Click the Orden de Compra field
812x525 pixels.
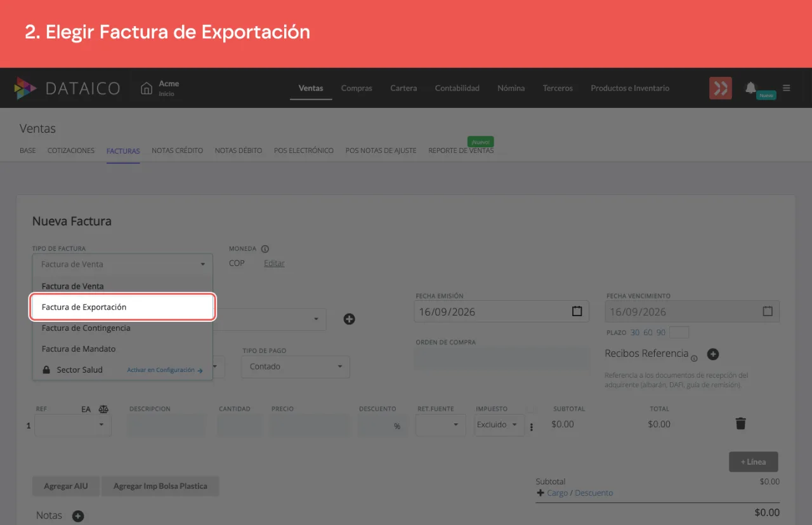[x=502, y=358]
